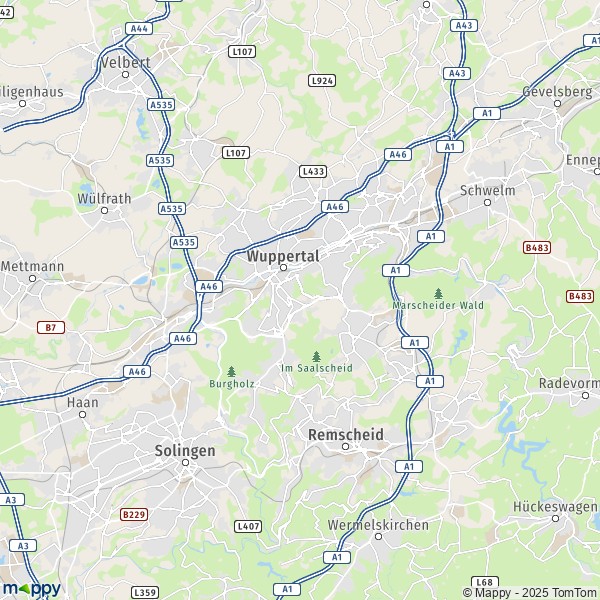The height and width of the screenshot is (600, 600).
Task: Select the Solingen city label
Action: point(185,451)
